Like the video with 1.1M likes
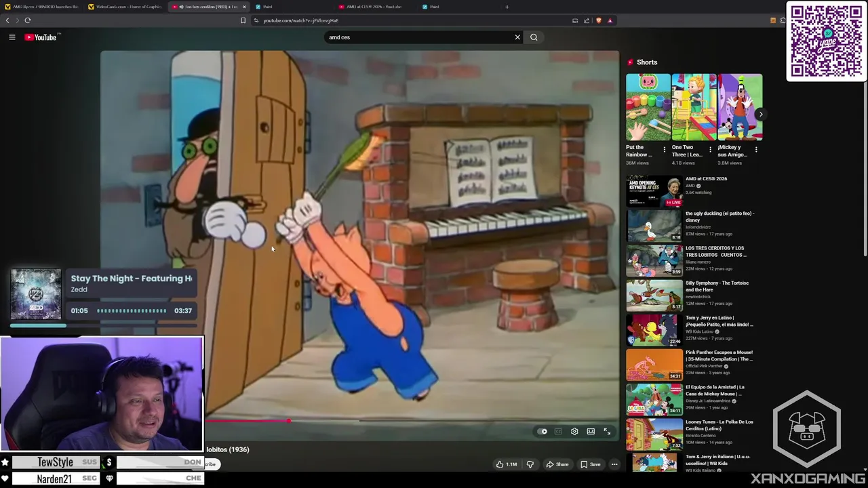The width and height of the screenshot is (868, 488). pos(507,464)
